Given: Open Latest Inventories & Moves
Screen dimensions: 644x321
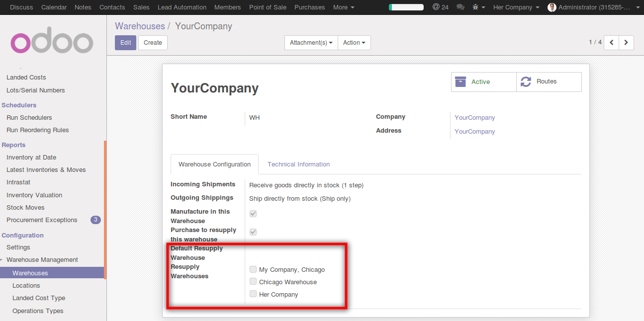Looking at the screenshot, I should pyautogui.click(x=46, y=170).
